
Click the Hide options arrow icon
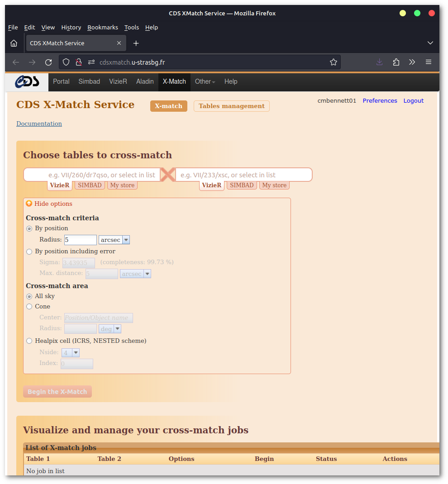(x=29, y=204)
